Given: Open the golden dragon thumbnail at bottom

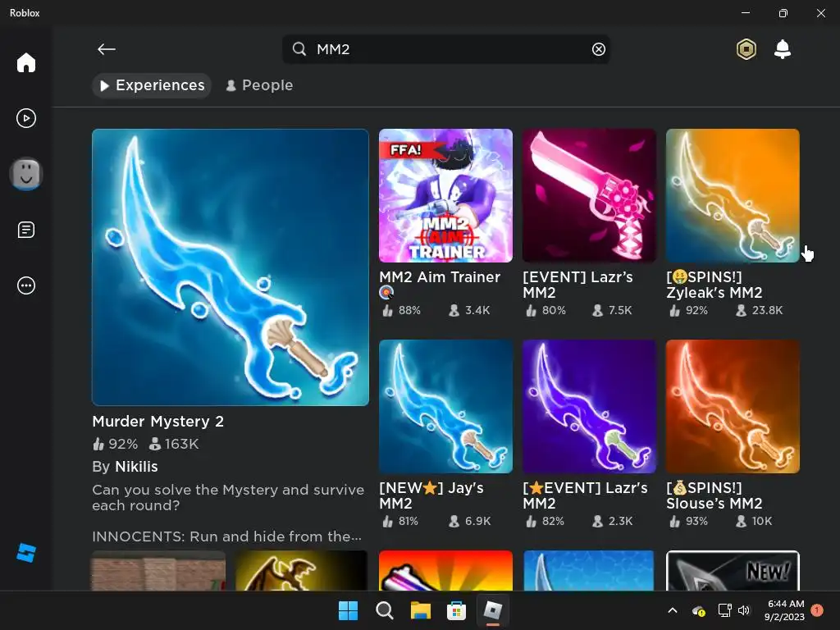Looking at the screenshot, I should coord(302,571).
